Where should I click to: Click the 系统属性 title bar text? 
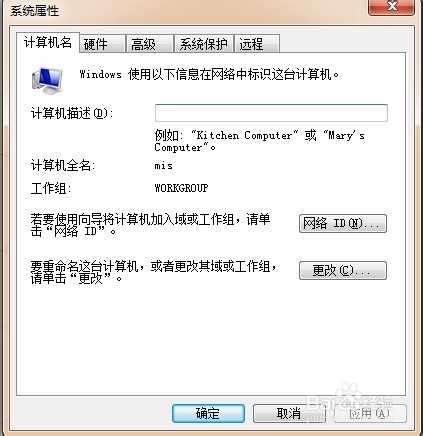coord(35,10)
